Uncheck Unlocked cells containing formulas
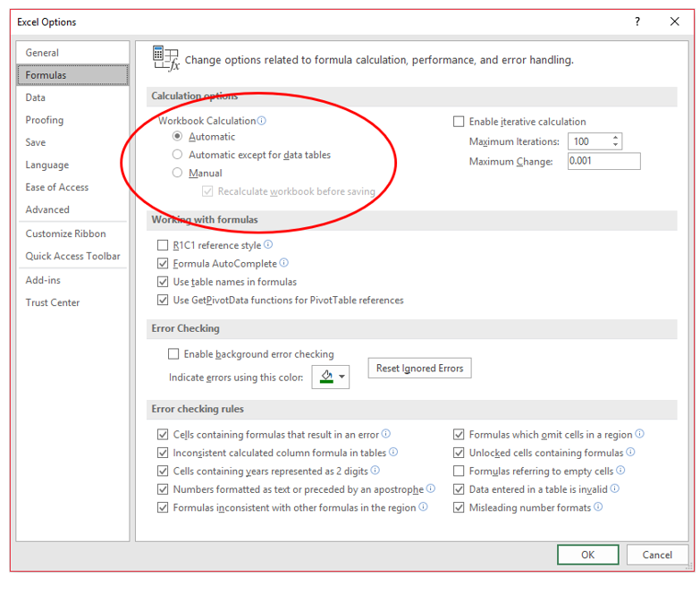 [x=459, y=453]
